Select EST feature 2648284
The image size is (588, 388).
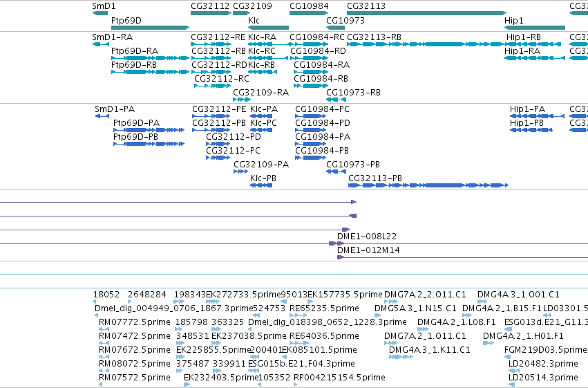coord(147,295)
